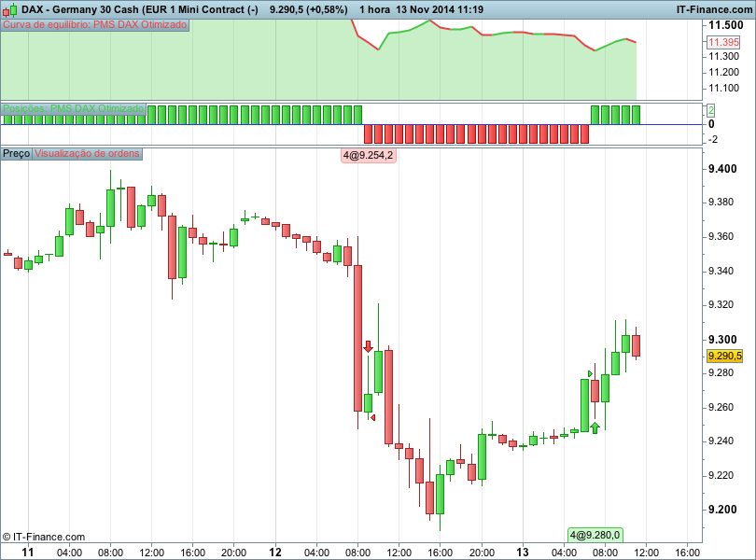Click the date label '12' on time axis
Image resolution: width=756 pixels, height=560 pixels.
(x=274, y=552)
